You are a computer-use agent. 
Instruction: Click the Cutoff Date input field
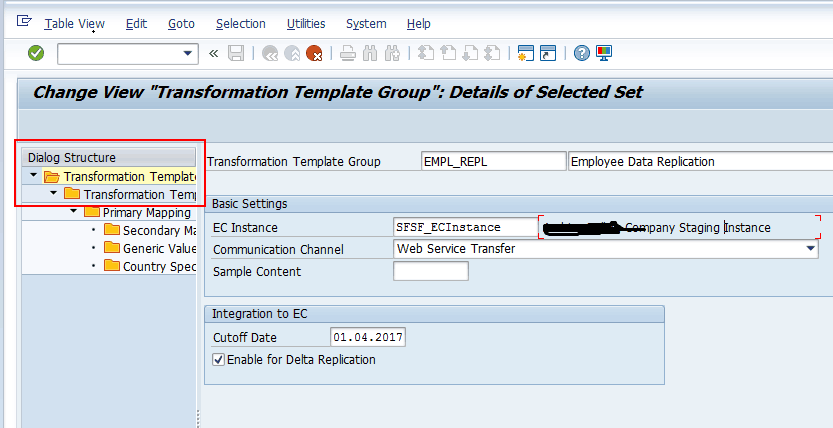(367, 338)
